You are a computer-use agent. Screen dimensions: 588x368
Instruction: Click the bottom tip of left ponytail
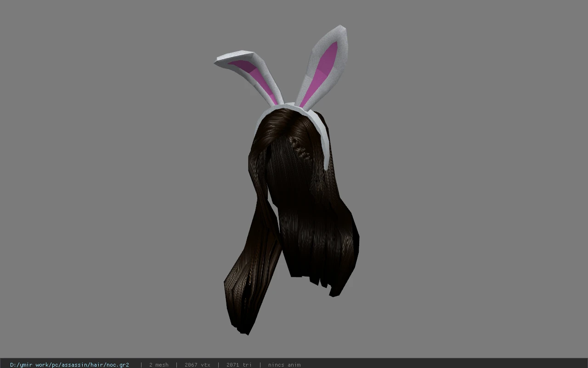click(246, 328)
